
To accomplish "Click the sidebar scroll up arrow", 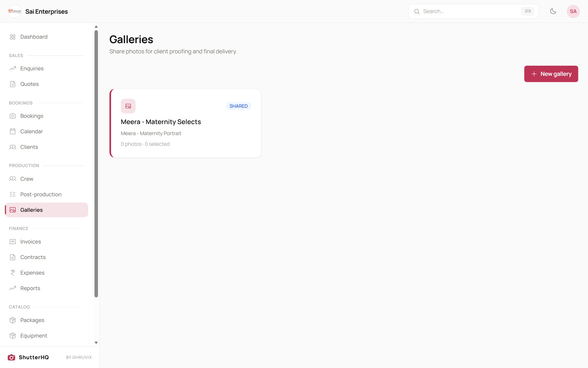I will pos(96,27).
